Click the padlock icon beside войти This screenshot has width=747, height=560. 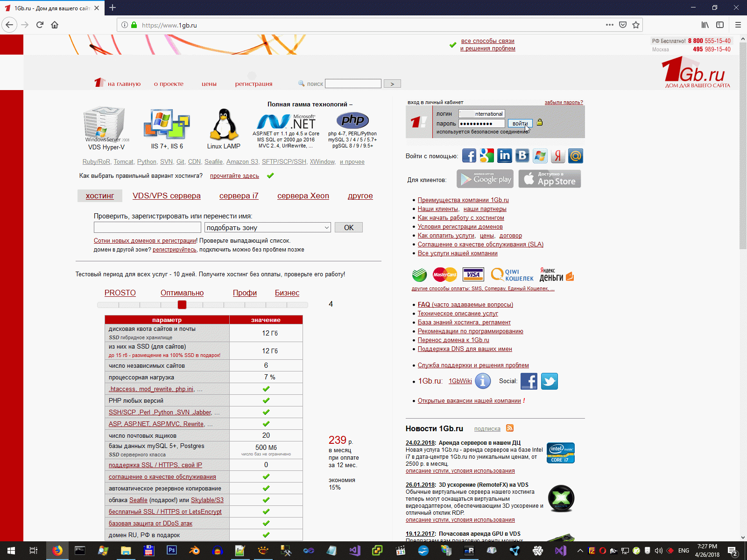point(540,122)
